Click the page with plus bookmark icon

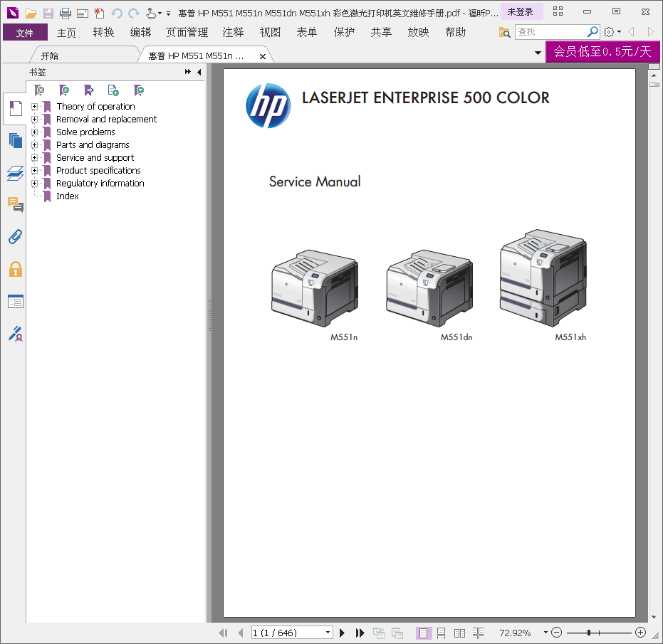coord(113,90)
